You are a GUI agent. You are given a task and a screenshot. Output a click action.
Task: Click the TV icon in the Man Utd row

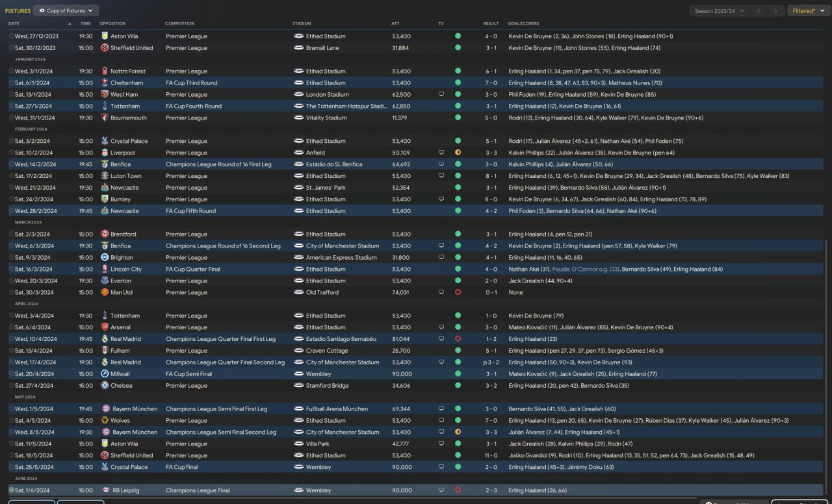[441, 293]
